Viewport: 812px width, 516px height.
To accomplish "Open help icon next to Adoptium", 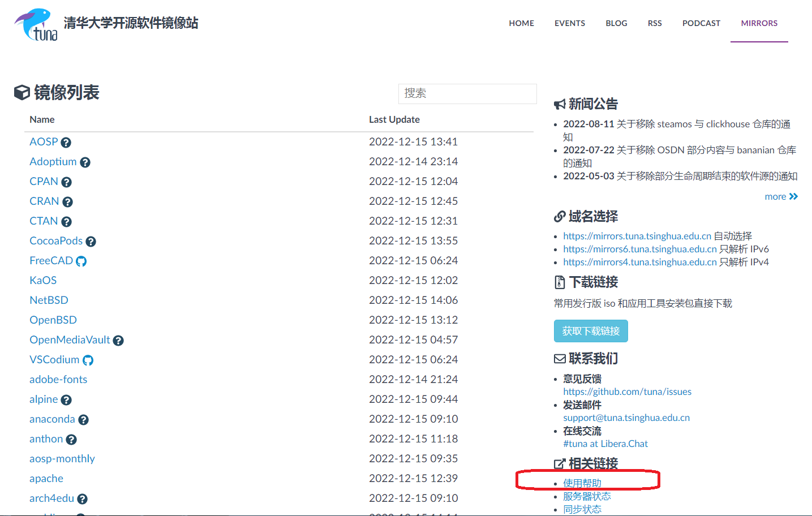I will pyautogui.click(x=85, y=162).
